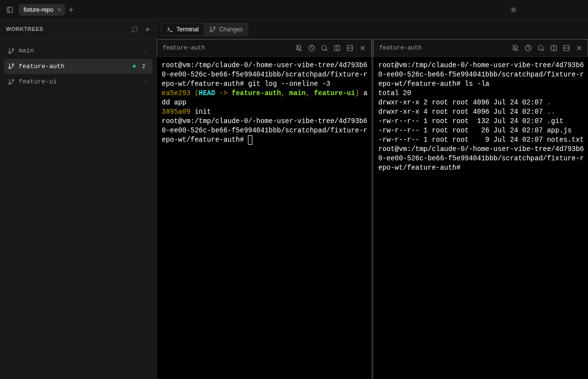
Task: Split left terminal pane vertically
Action: point(337,48)
